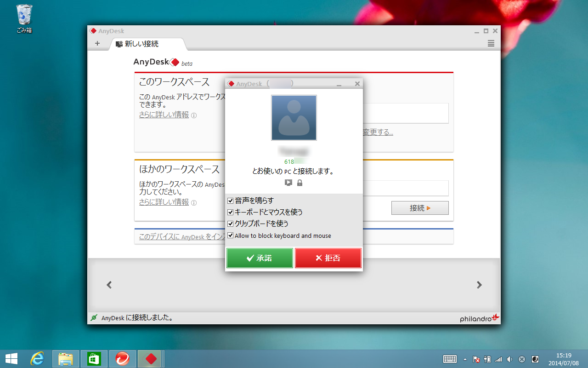Click the lock icon in the connection dialog
Viewport: 588px width, 368px height.
click(x=299, y=182)
